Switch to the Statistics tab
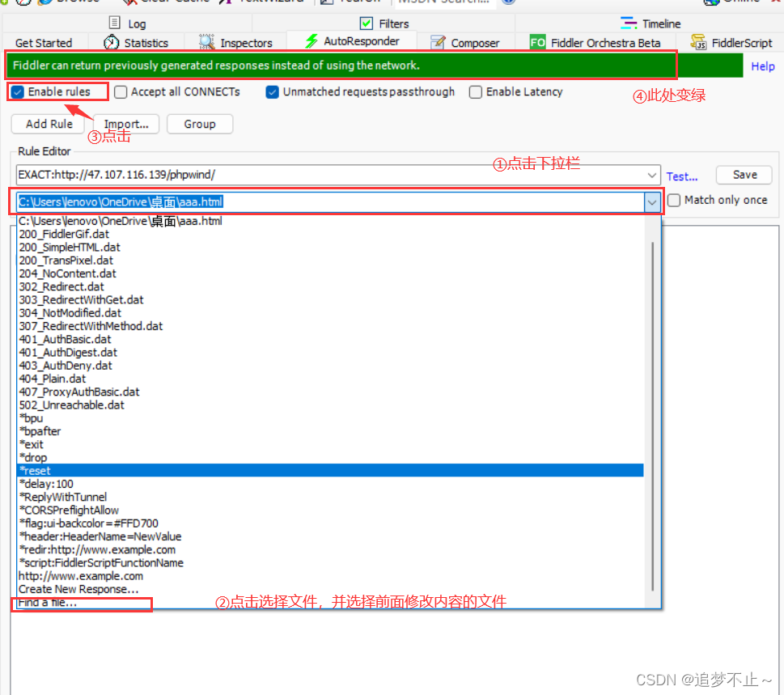This screenshot has height=695, width=784. pos(139,42)
